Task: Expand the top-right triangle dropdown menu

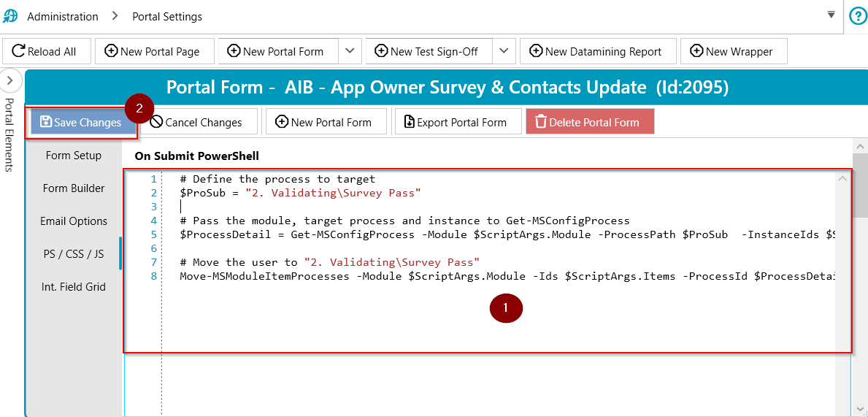Action: pyautogui.click(x=831, y=15)
